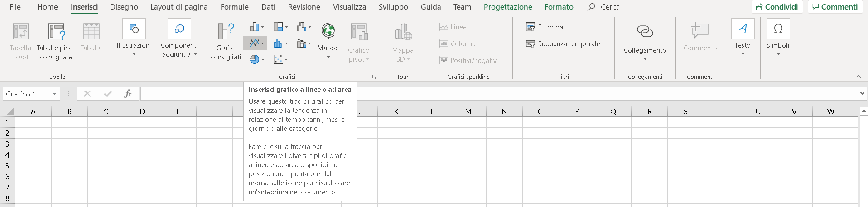
Task: Open the Grafici dialog box launcher
Action: 374,77
